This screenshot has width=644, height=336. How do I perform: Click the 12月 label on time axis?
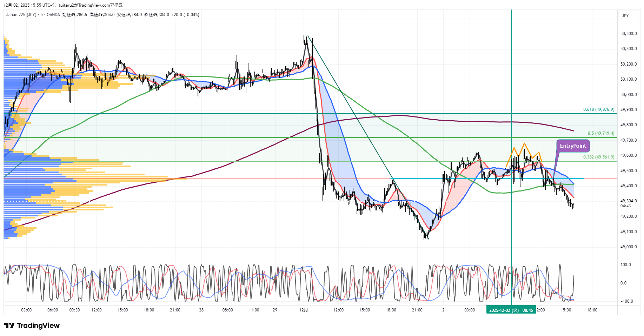pos(304,310)
